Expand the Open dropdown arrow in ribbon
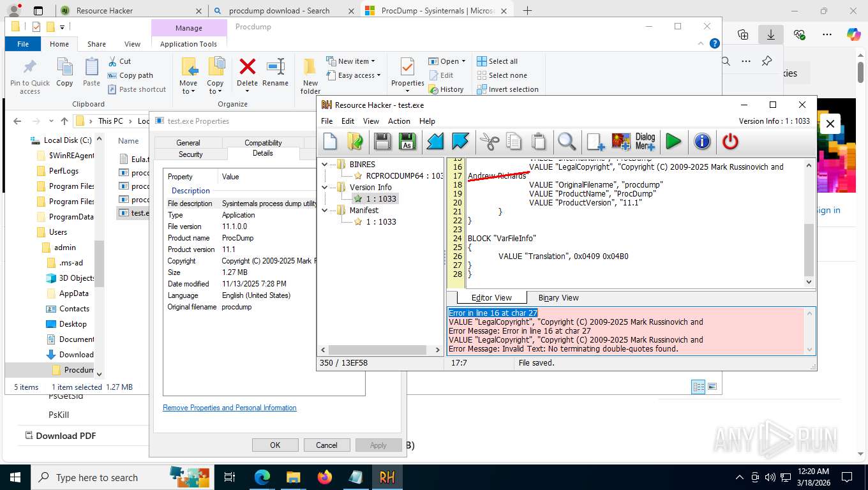 click(463, 61)
